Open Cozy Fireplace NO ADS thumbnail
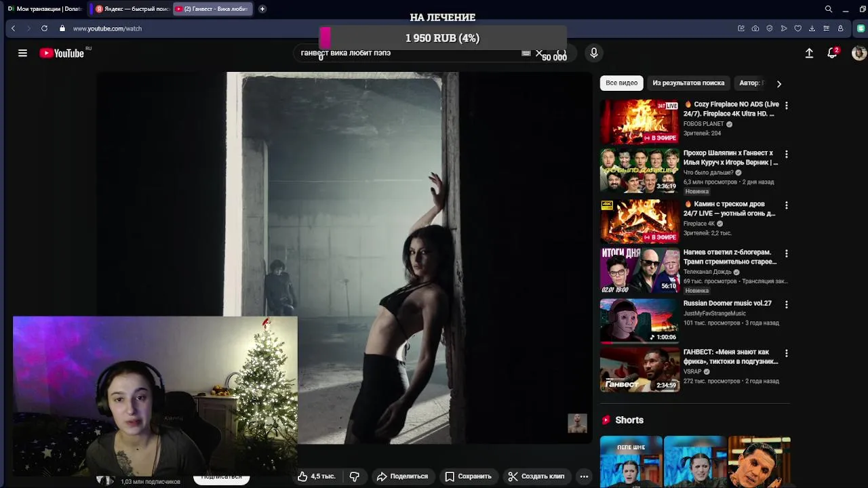Viewport: 868px width, 488px height. coord(639,122)
